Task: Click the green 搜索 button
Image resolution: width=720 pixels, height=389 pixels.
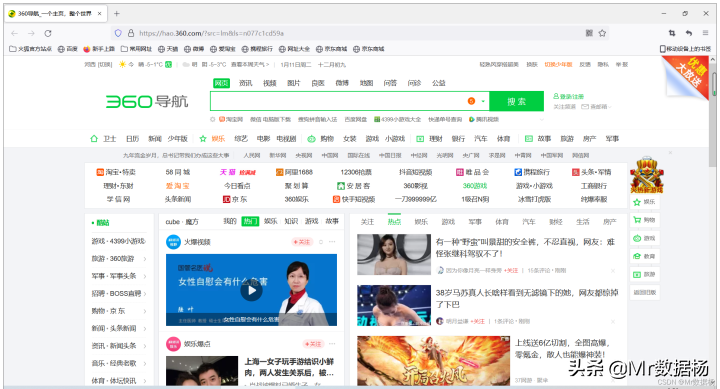Action: coord(517,101)
